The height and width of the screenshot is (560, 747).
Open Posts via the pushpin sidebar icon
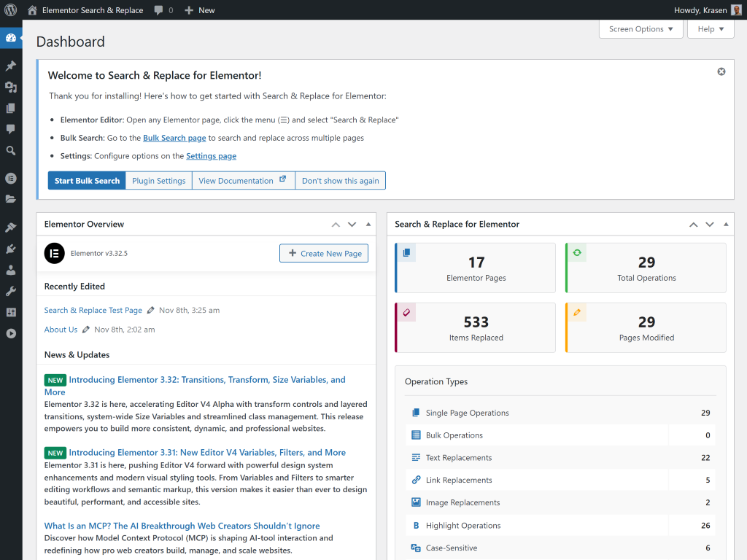(x=11, y=66)
